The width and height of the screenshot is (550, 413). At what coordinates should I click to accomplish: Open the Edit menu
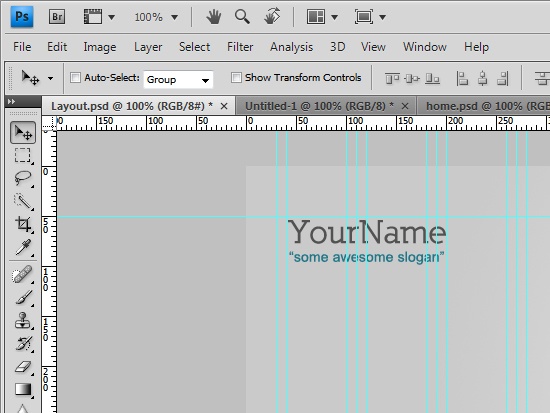(x=57, y=47)
